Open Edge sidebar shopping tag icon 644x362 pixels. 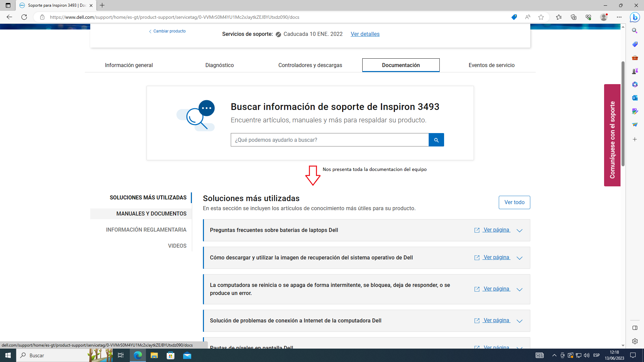635,44
